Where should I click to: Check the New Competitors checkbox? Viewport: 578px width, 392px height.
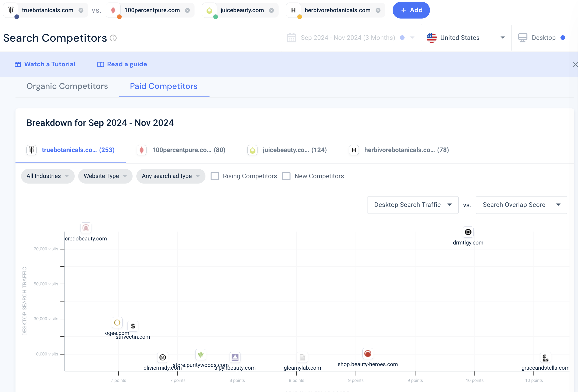point(286,176)
